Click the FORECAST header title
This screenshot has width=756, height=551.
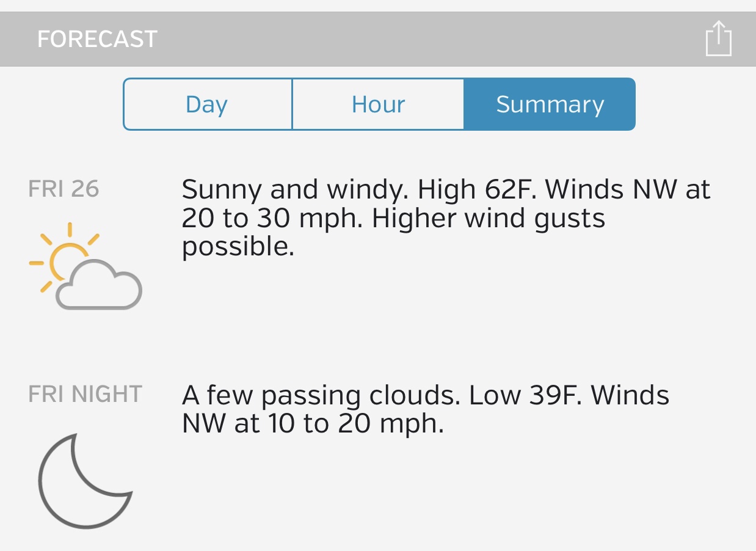click(x=98, y=39)
